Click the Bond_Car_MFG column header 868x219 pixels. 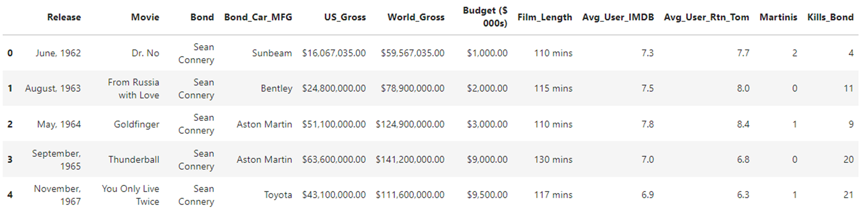tap(258, 17)
